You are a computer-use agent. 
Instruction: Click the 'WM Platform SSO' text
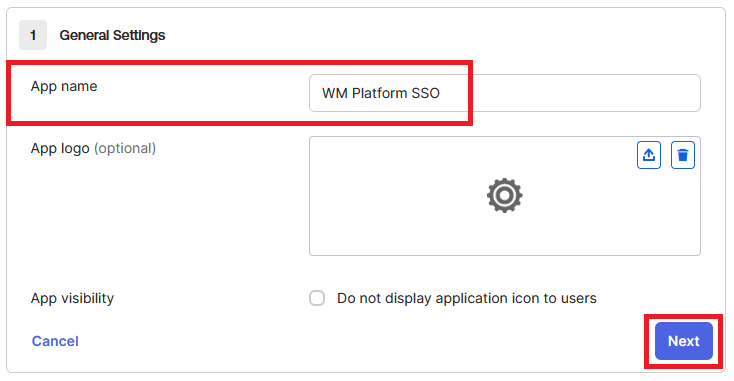[381, 93]
